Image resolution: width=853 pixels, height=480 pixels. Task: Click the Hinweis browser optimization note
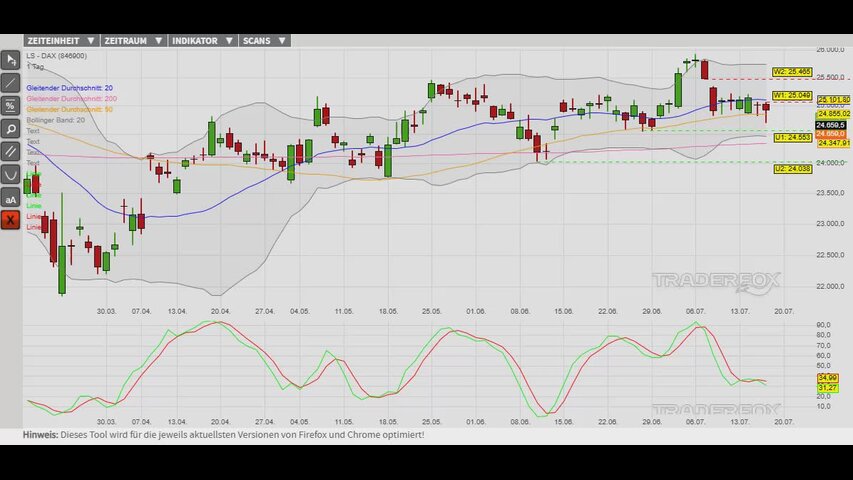223,435
